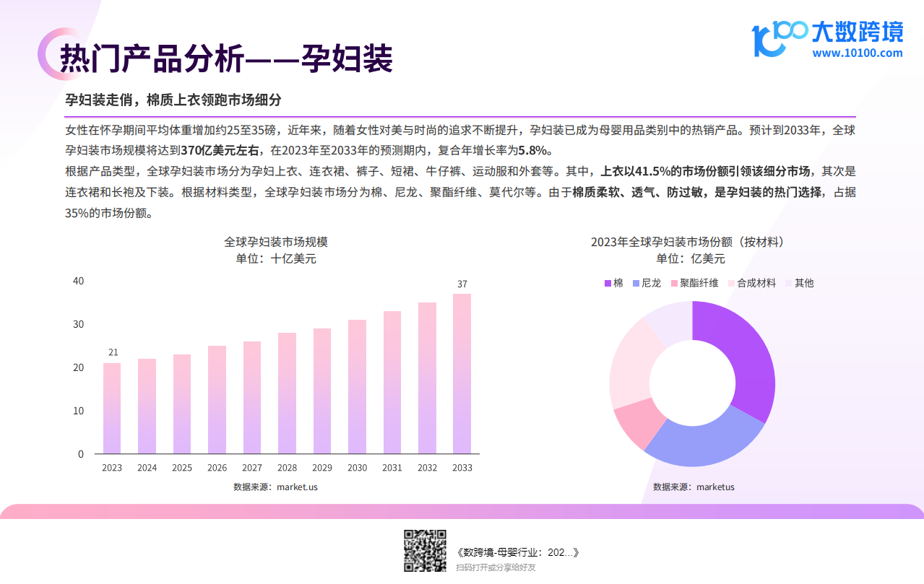Viewport: 924px width, 584px height.
Task: Select the purple 棉 legend swatch
Action: [608, 284]
